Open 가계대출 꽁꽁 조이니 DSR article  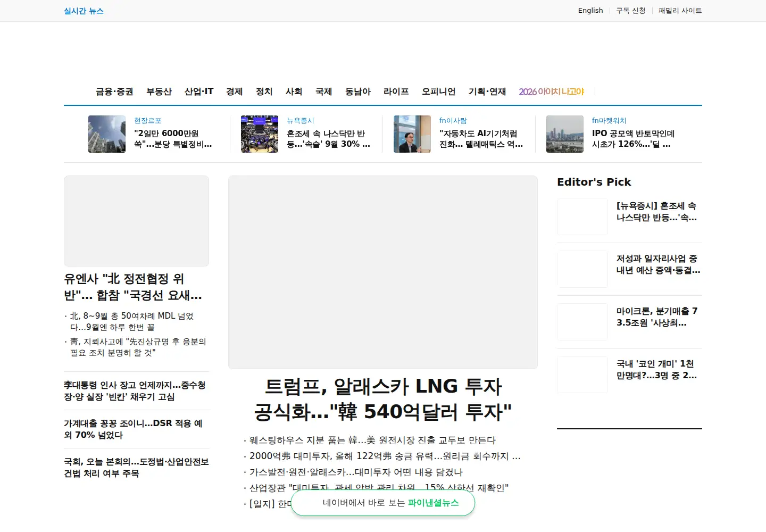pos(133,429)
